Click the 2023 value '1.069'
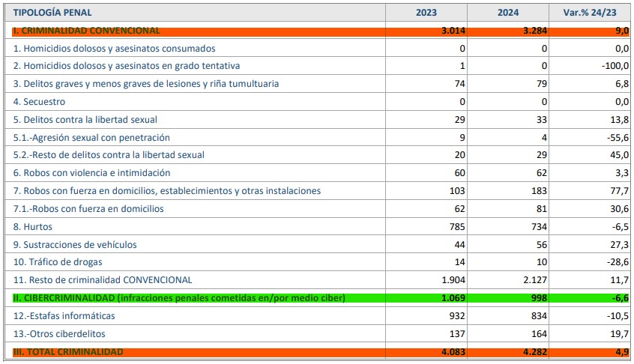The height and width of the screenshot is (364, 634). [x=453, y=298]
